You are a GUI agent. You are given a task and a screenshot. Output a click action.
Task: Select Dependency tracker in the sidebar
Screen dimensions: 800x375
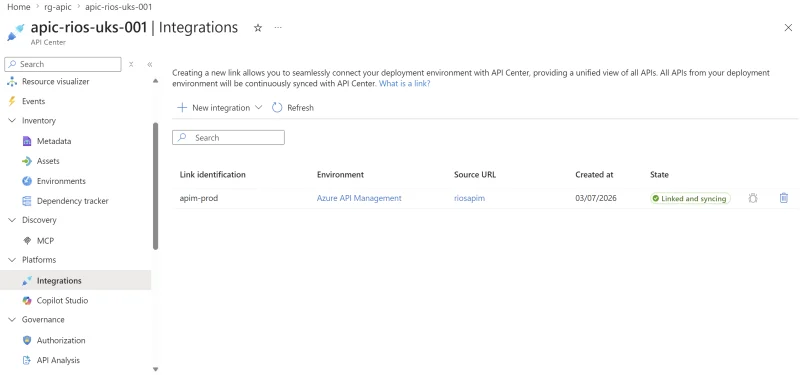point(72,201)
